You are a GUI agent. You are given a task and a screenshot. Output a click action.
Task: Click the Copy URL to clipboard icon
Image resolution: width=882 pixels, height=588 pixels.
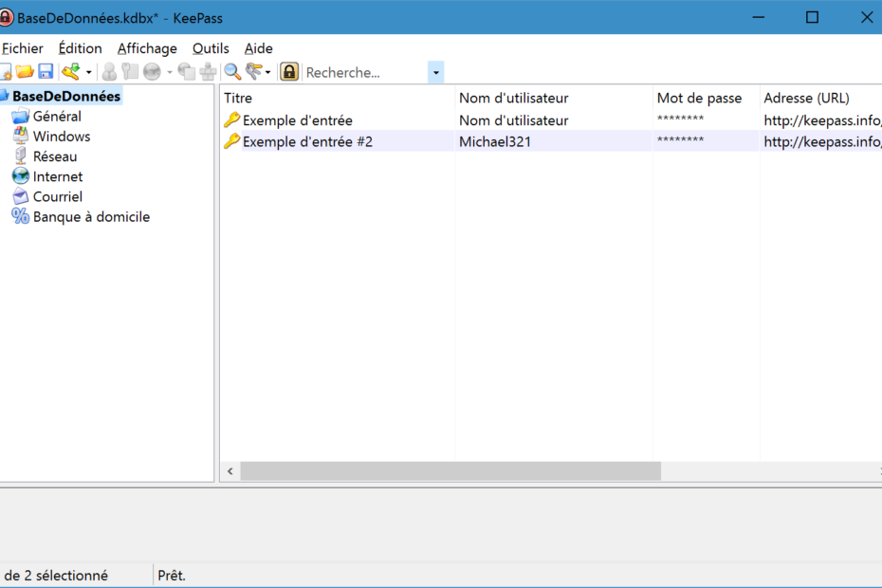point(186,72)
